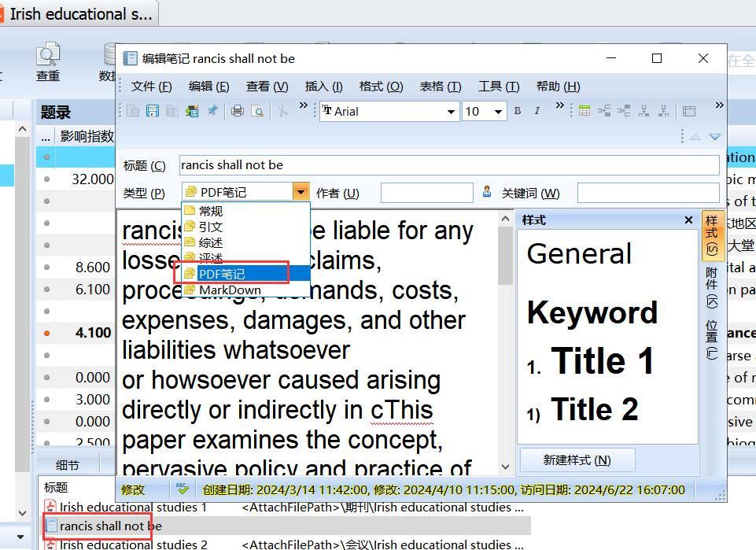The image size is (756, 550).
Task: Switch to the 样式 (S) side tab
Action: (x=712, y=236)
